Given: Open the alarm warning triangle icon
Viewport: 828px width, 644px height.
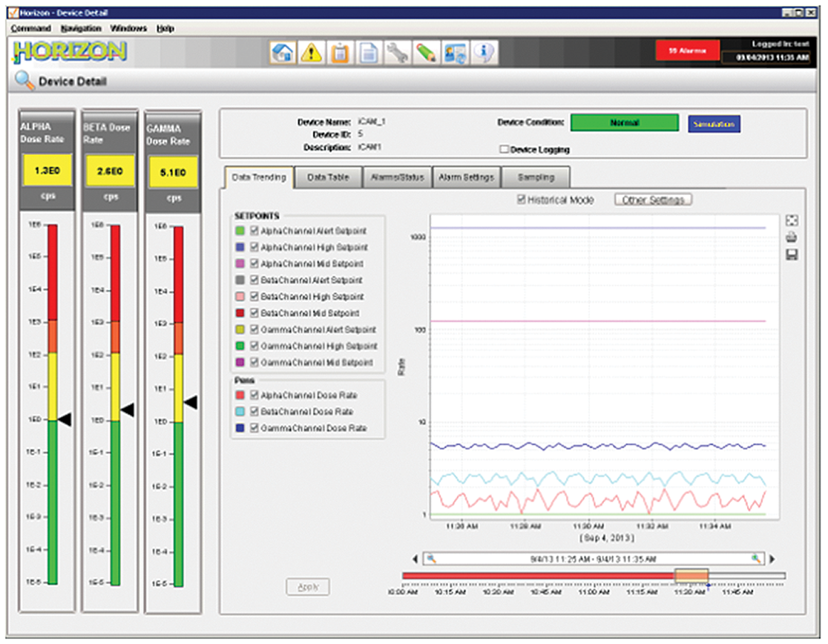Looking at the screenshot, I should coord(312,52).
